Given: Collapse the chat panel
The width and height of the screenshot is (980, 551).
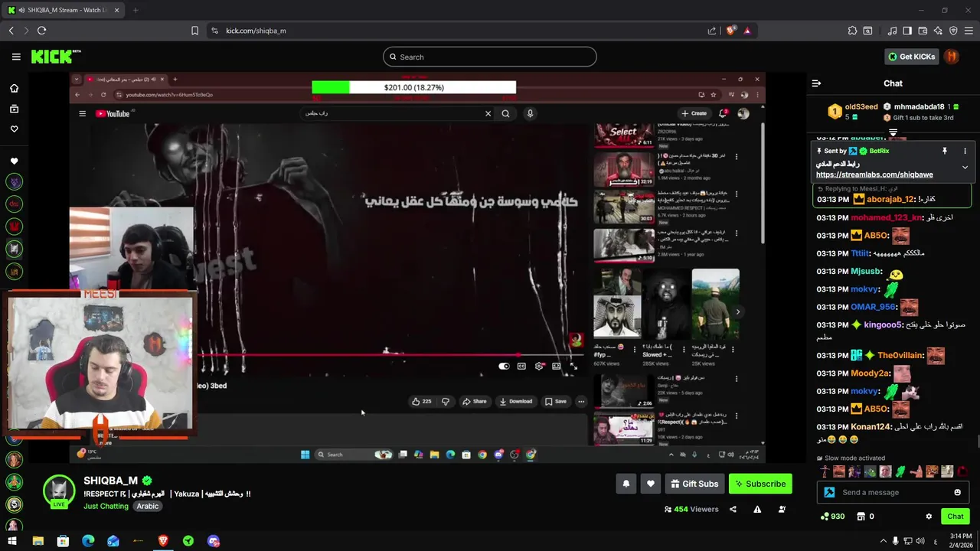Looking at the screenshot, I should (x=816, y=83).
